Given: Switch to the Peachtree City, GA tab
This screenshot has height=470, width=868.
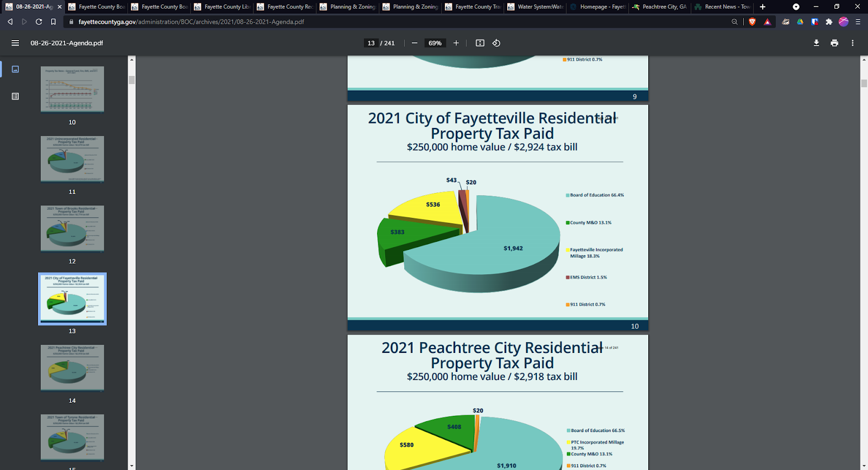Looking at the screenshot, I should click(660, 7).
